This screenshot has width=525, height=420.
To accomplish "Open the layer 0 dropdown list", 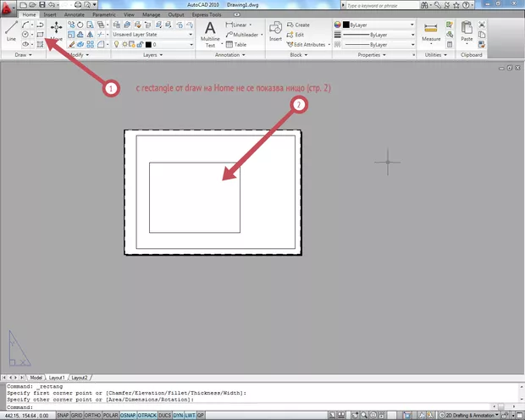I will [191, 45].
